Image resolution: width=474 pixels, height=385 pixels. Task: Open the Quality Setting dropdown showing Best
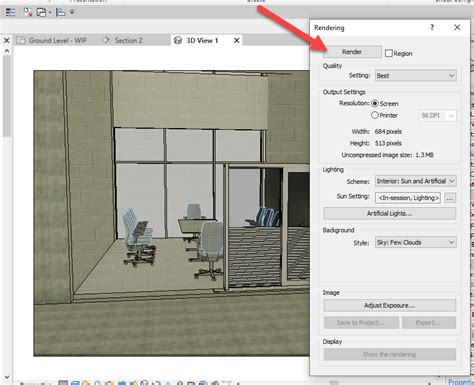coord(416,76)
